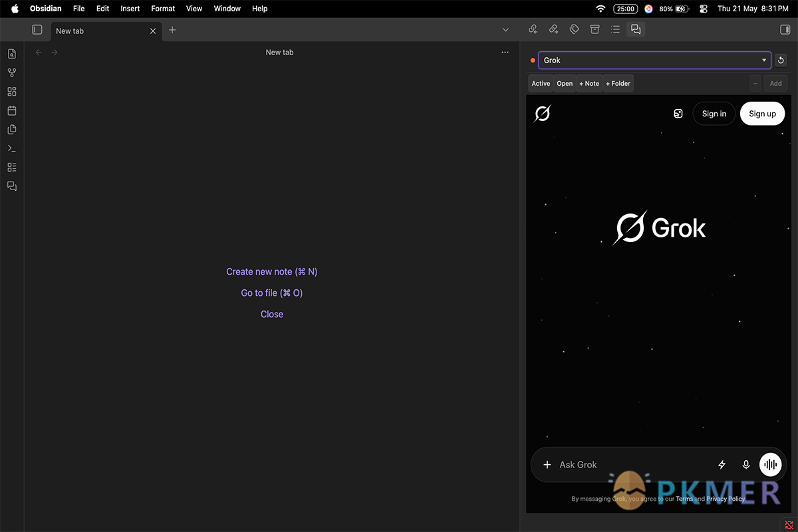Select chat panel tab in right sidebar
Image resolution: width=798 pixels, height=532 pixels.
pyautogui.click(x=636, y=29)
